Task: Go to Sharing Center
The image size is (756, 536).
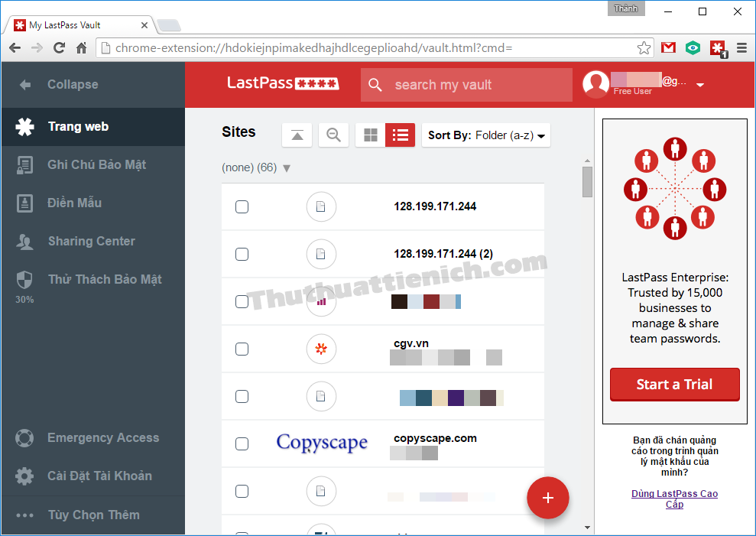Action: 91,241
